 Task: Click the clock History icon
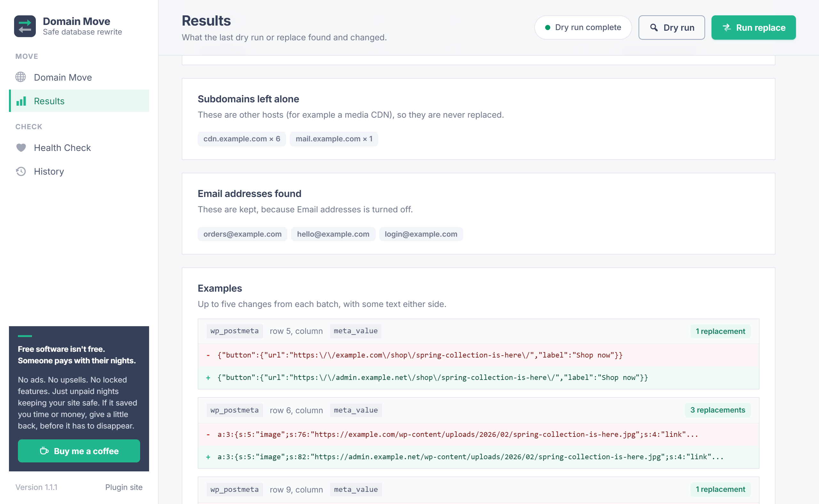pyautogui.click(x=21, y=171)
